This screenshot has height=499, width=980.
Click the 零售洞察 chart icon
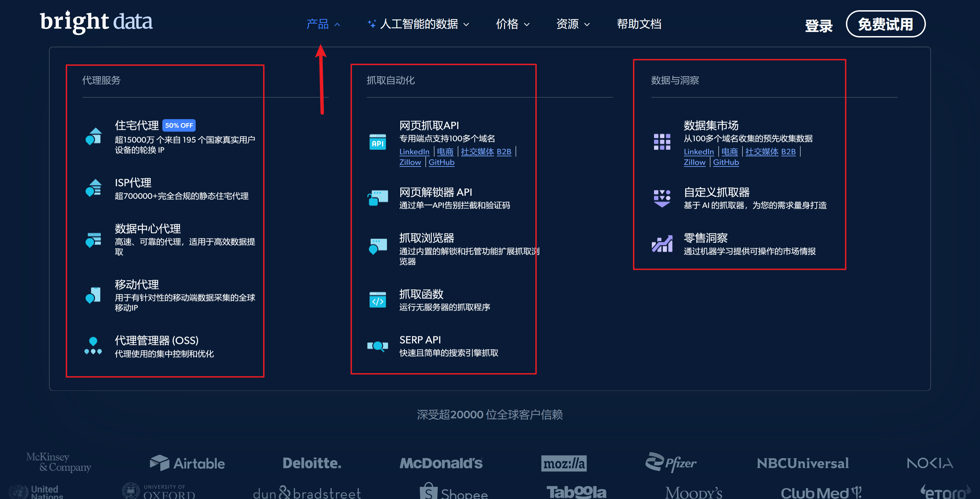tap(662, 244)
